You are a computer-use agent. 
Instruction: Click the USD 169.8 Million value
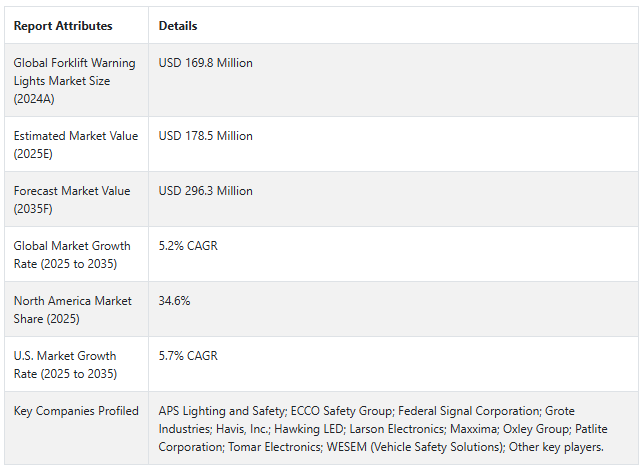point(206,63)
